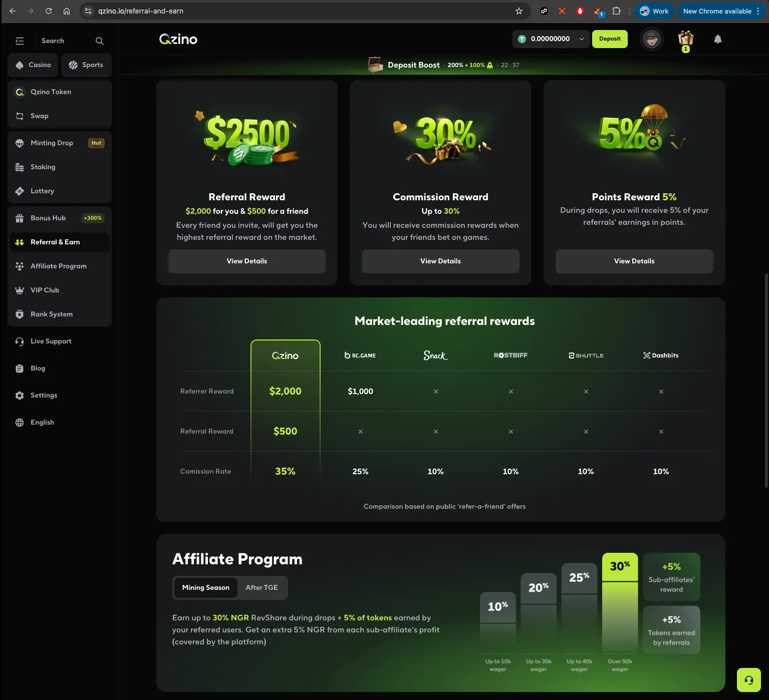
Task: Click the $1,000 RC.GAME reward value
Action: pyautogui.click(x=360, y=392)
